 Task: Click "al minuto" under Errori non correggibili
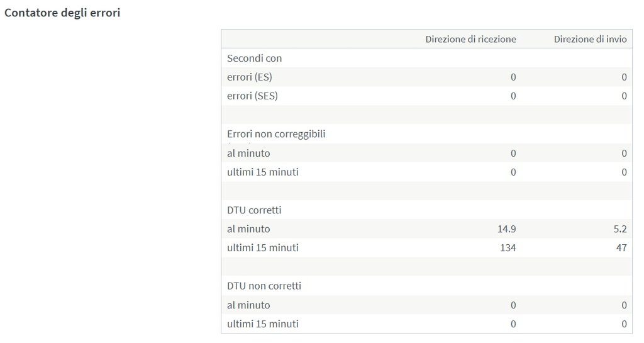coord(248,153)
